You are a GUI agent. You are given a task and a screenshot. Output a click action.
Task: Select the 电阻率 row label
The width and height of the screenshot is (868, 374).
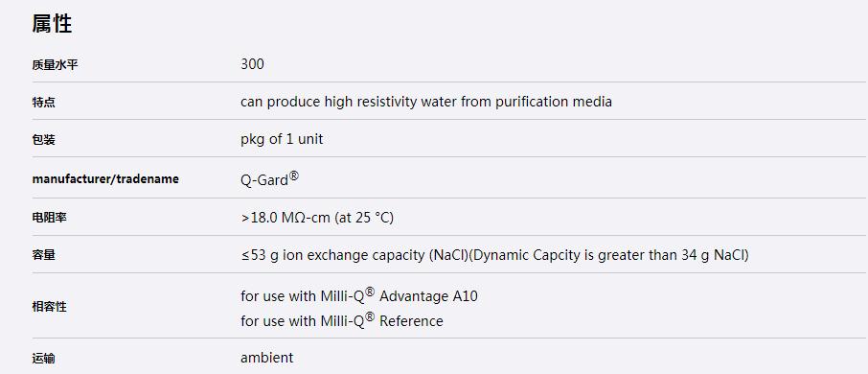[49, 218]
